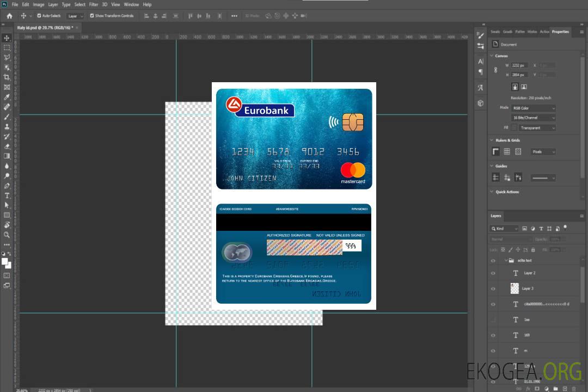The image size is (588, 392).
Task: Change screen mode icon at toolbar bottom
Action: click(x=7, y=285)
